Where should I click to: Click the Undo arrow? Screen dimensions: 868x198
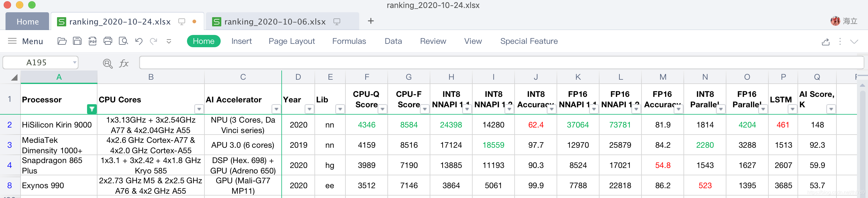139,41
